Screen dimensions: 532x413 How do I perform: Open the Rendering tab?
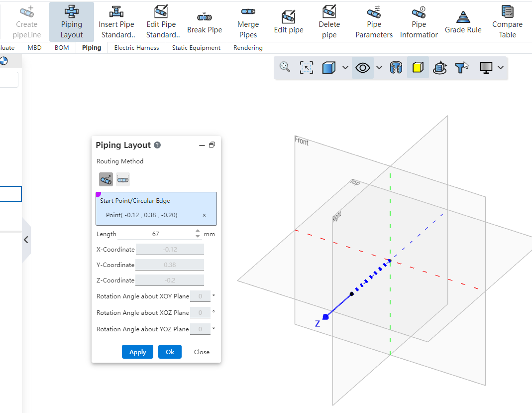pos(247,47)
